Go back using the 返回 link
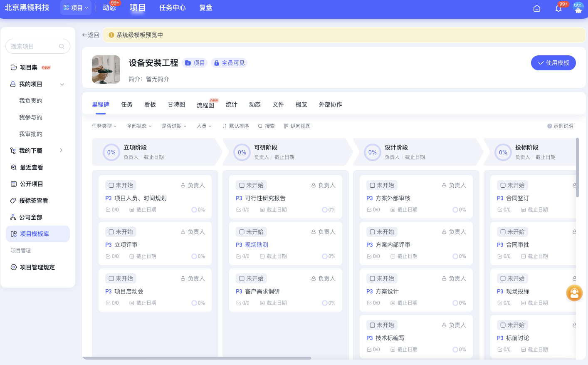Image resolution: width=588 pixels, height=365 pixels. pos(91,35)
